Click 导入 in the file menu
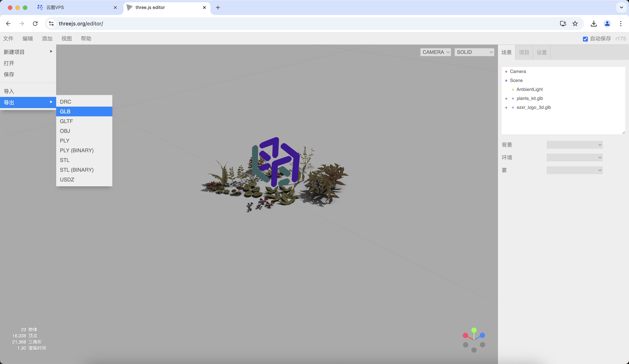This screenshot has height=364, width=629. [9, 91]
